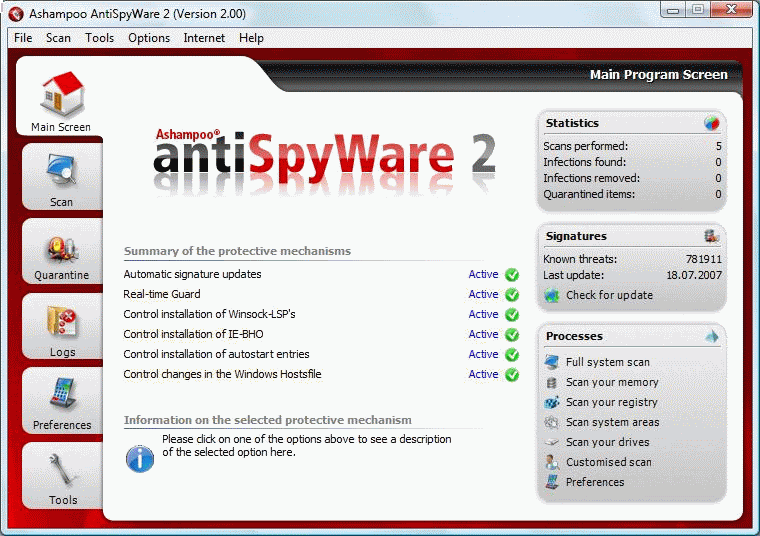Click green checkmark for Windows Hostsfile control

[x=512, y=375]
